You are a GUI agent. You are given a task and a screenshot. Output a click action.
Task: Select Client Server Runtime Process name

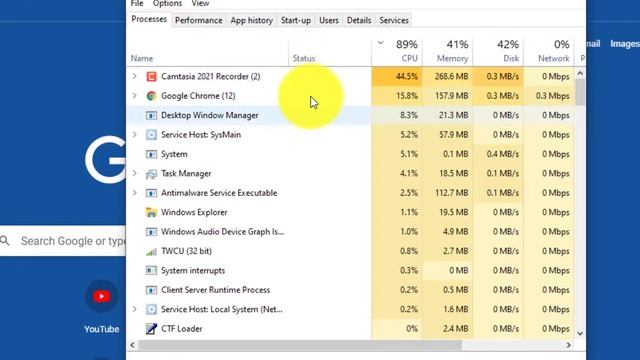(x=216, y=290)
